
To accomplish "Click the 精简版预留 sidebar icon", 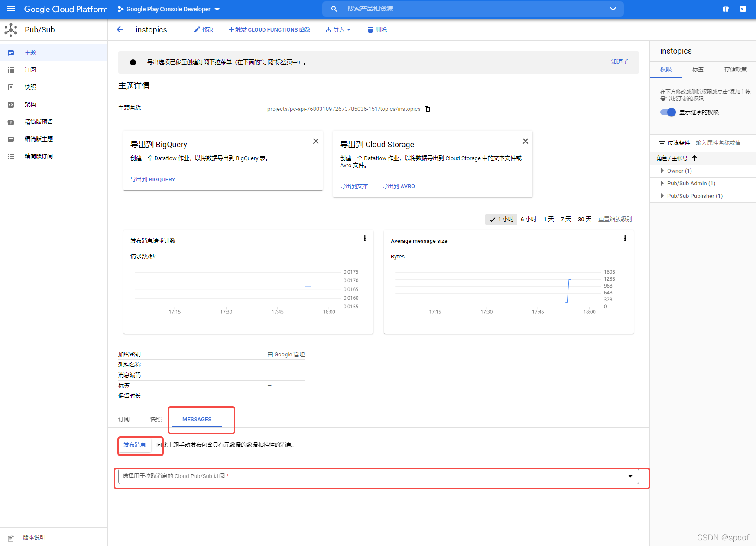I will pyautogui.click(x=11, y=122).
